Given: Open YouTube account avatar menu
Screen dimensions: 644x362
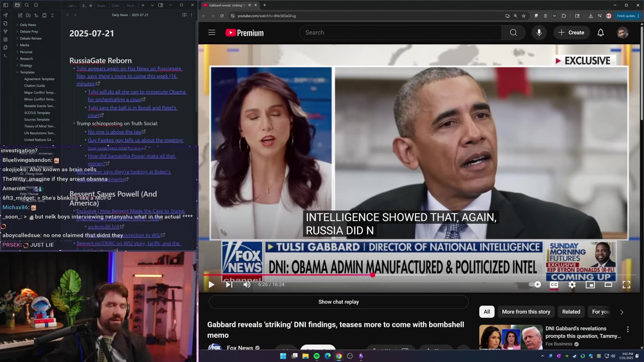Looking at the screenshot, I should coord(622,33).
